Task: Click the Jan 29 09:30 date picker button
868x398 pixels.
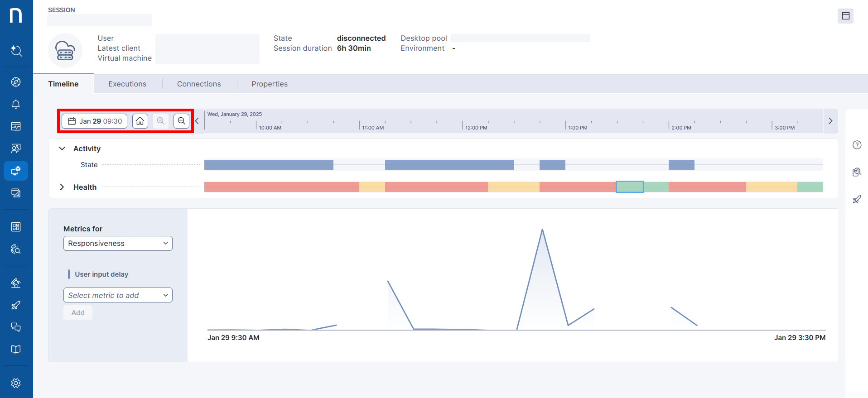Action: click(x=95, y=121)
